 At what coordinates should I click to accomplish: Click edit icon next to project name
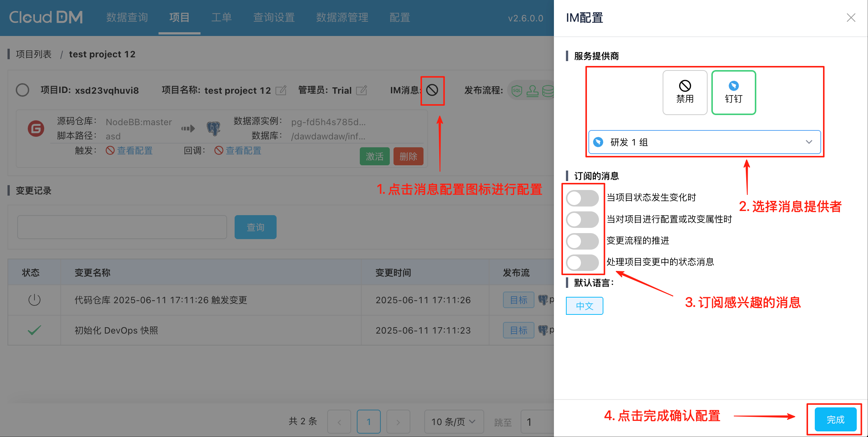click(x=281, y=90)
